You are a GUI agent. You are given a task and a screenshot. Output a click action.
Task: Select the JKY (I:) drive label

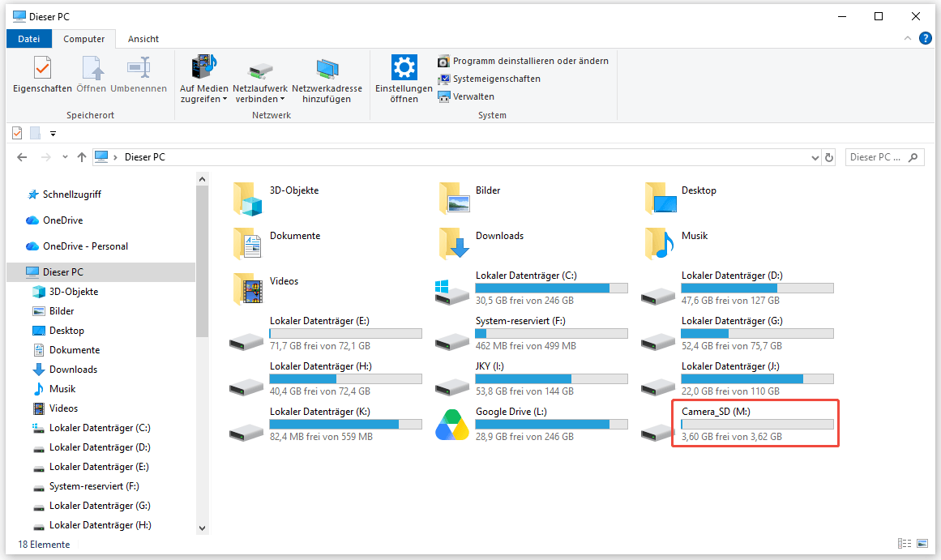tap(490, 366)
